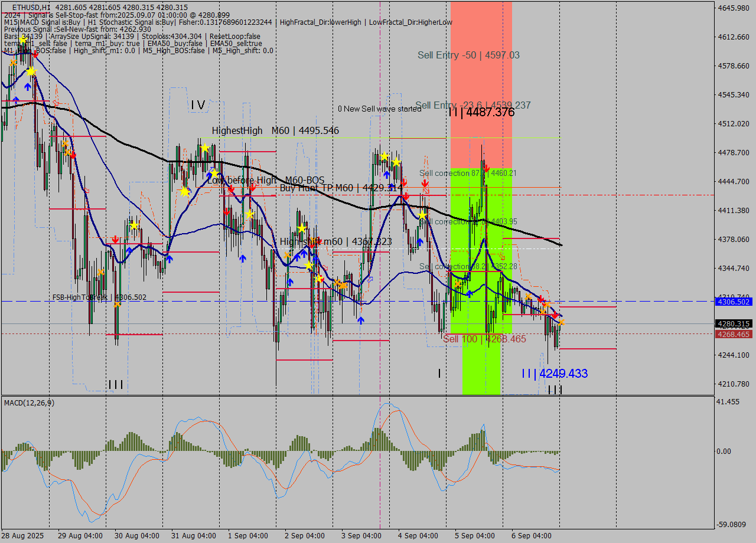Image resolution: width=756 pixels, height=543 pixels.
Task: Select the 'HighestHigh M60 | 4495.546' label
Action: tap(275, 130)
